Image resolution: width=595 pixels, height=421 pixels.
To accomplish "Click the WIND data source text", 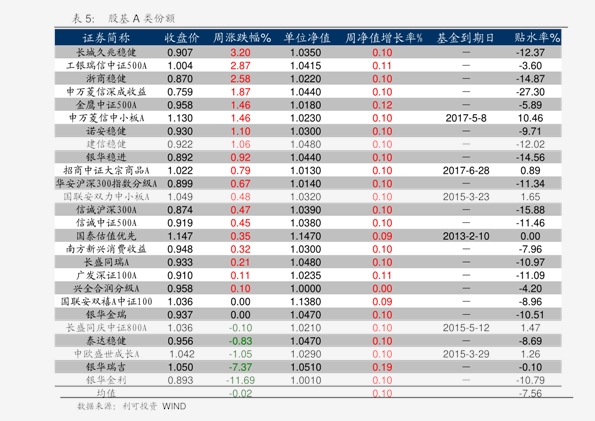I will click(174, 406).
